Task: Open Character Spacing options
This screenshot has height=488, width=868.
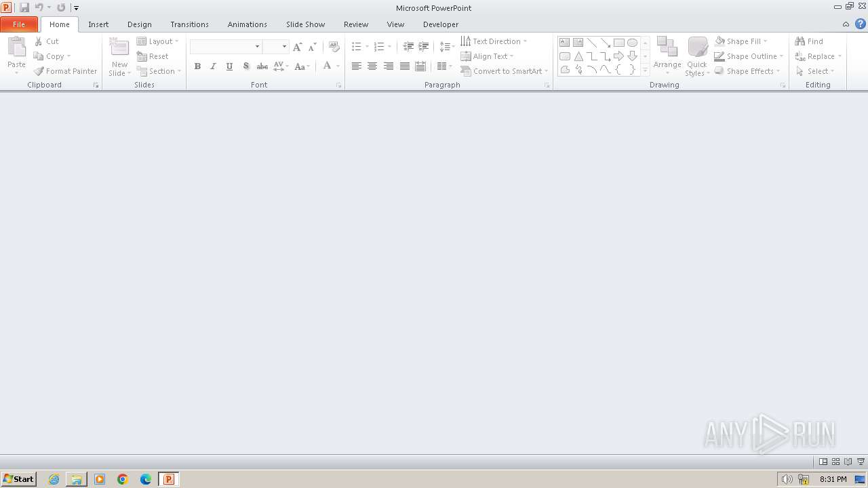Action: [x=281, y=66]
